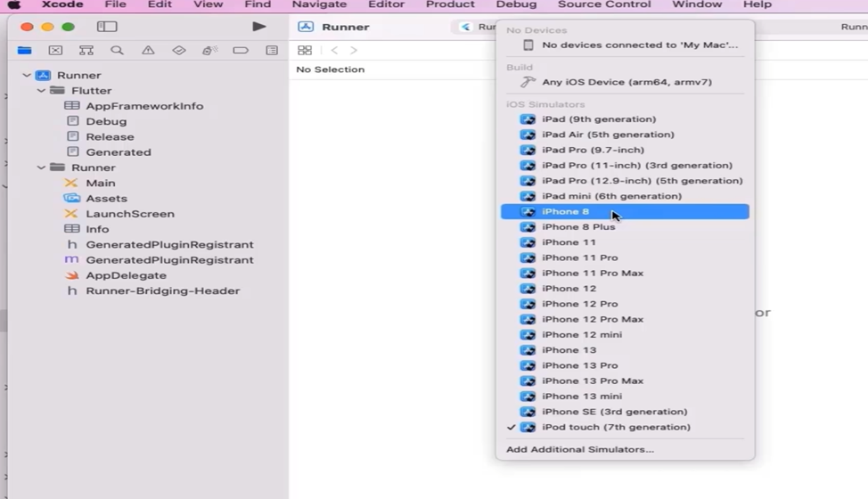Click the iPhone 13 simulator icon
Screen dimensions: 868x499
tap(528, 350)
